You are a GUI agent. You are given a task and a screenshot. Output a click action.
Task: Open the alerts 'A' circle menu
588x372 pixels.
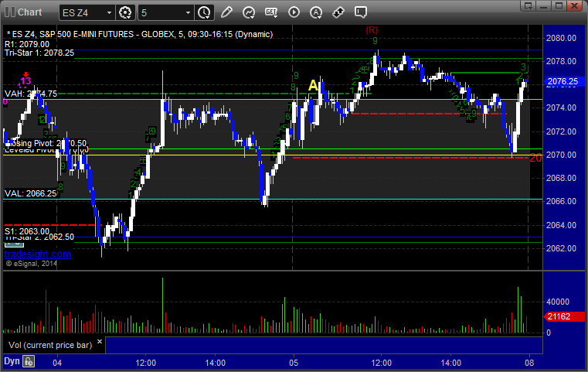pyautogui.click(x=316, y=12)
